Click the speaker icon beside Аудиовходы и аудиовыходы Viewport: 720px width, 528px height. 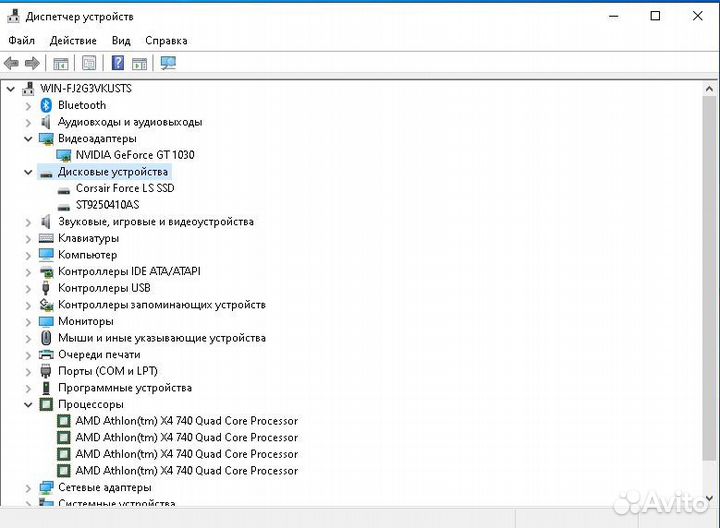46,122
